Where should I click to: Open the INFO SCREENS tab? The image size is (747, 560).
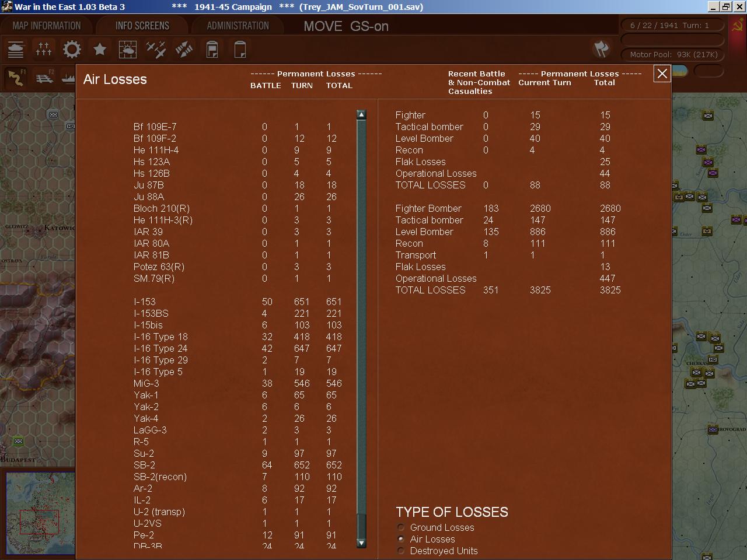[x=142, y=26]
